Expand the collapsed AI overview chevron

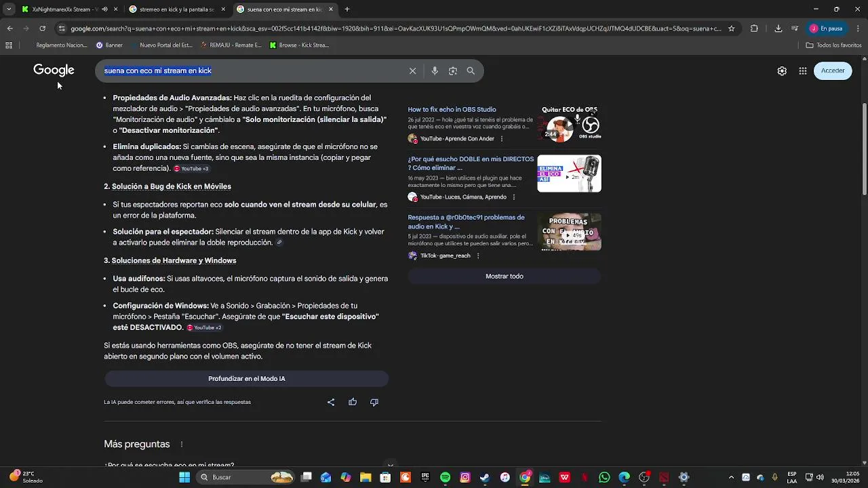tap(390, 465)
